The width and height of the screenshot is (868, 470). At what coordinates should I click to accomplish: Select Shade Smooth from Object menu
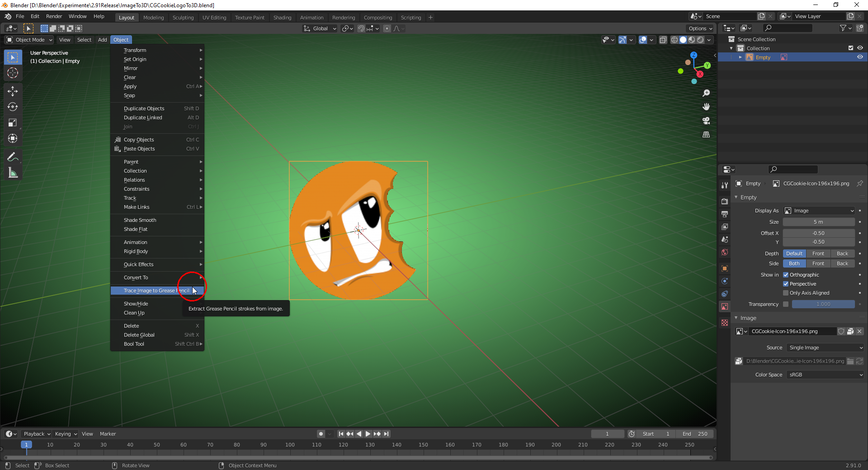click(157, 220)
